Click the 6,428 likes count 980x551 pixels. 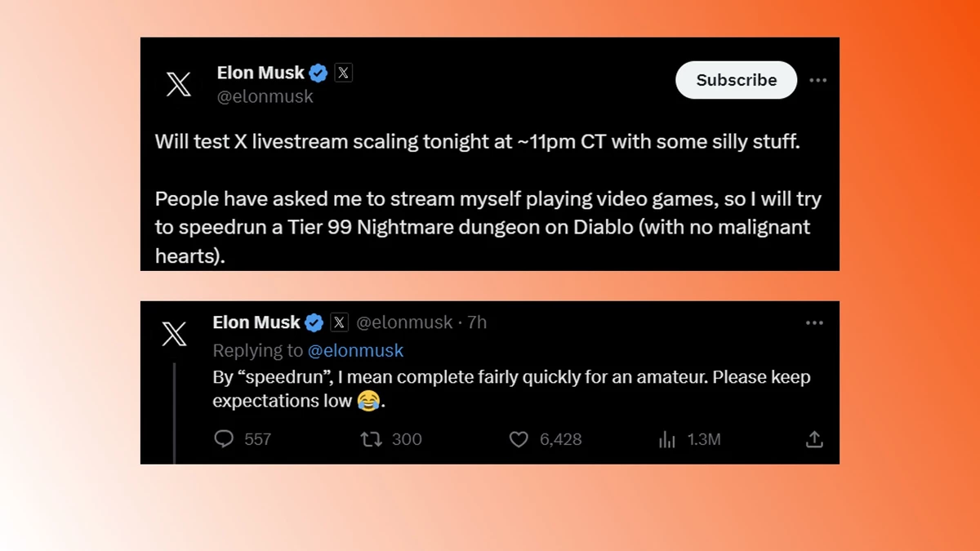[560, 439]
